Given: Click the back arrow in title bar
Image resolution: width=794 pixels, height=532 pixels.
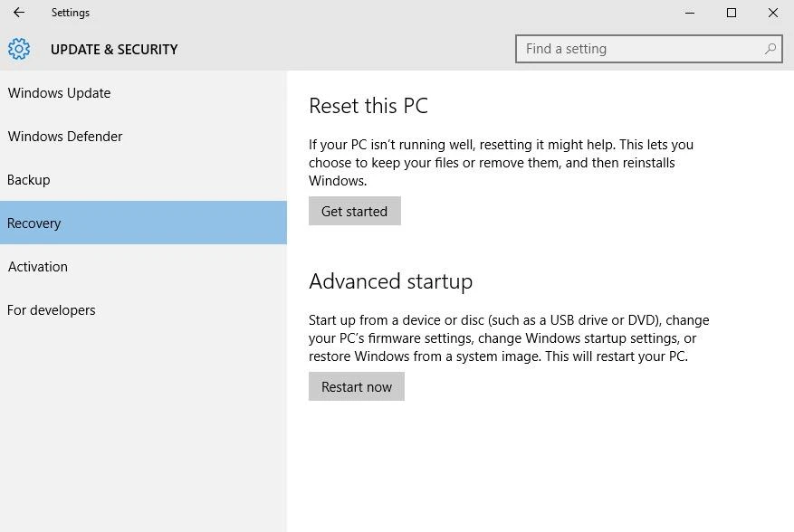Looking at the screenshot, I should pos(19,13).
